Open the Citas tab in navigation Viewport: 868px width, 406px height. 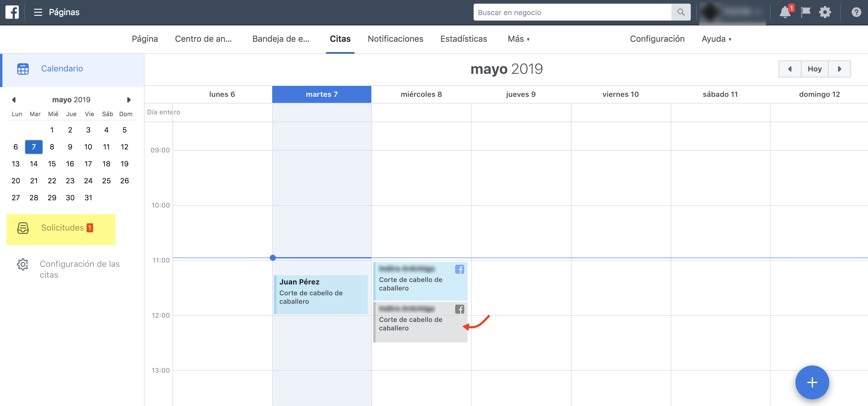pyautogui.click(x=340, y=39)
